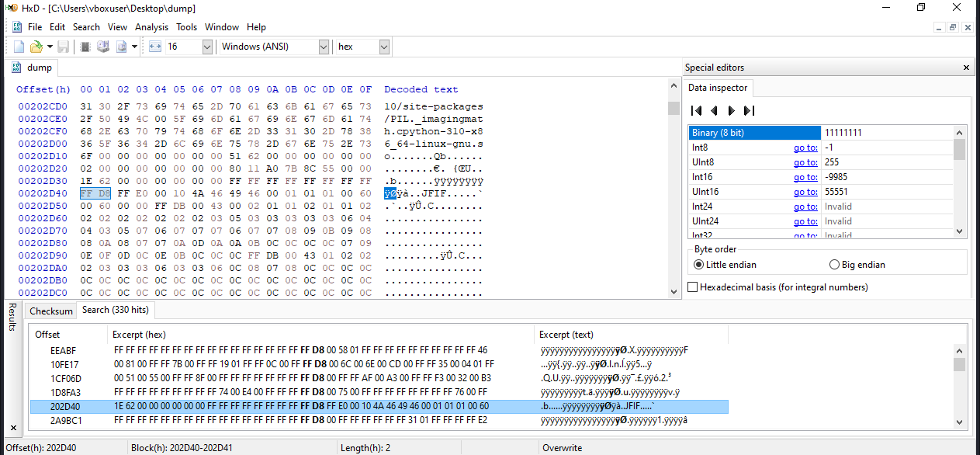The image size is (980, 455).
Task: Go to next byte in Data inspector
Action: (731, 110)
